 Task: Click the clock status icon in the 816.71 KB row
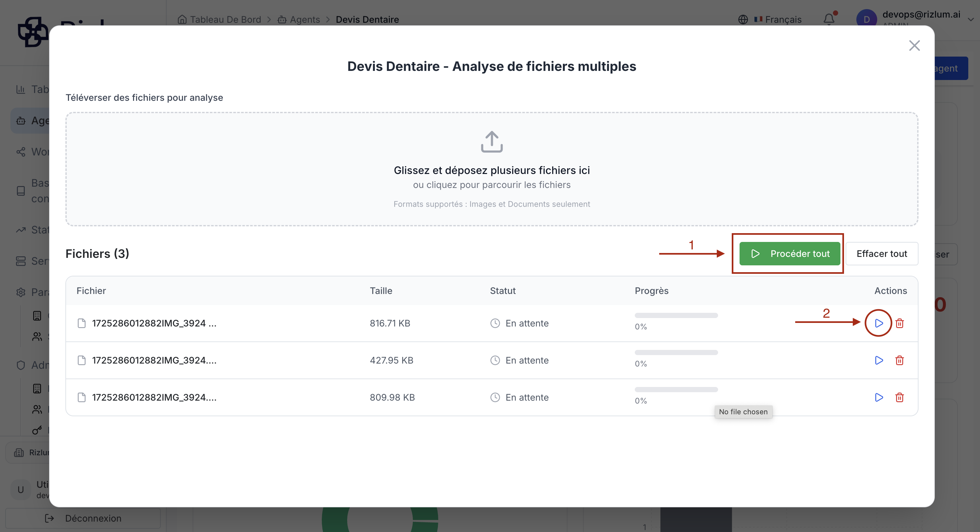495,323
